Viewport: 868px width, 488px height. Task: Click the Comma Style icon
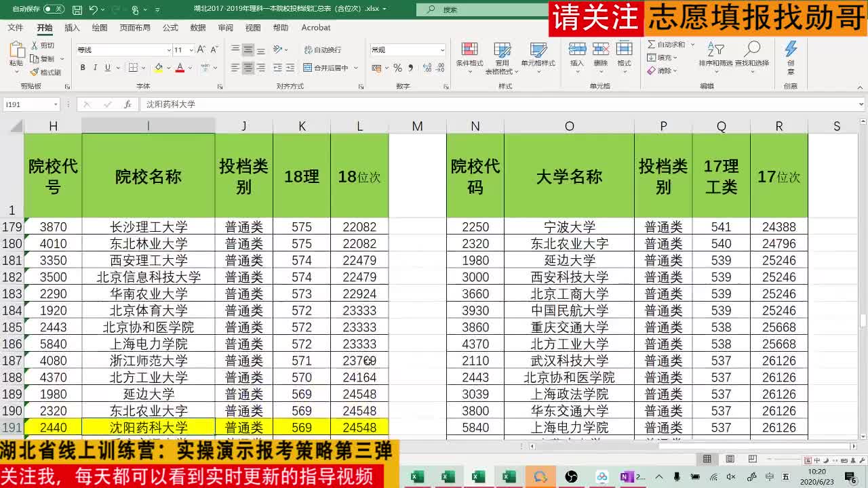point(410,68)
